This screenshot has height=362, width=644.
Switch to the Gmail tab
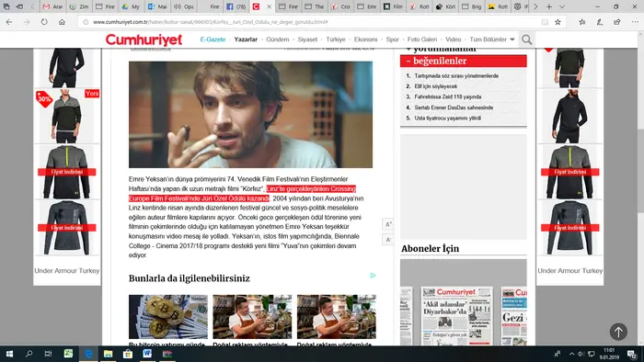pos(52,6)
